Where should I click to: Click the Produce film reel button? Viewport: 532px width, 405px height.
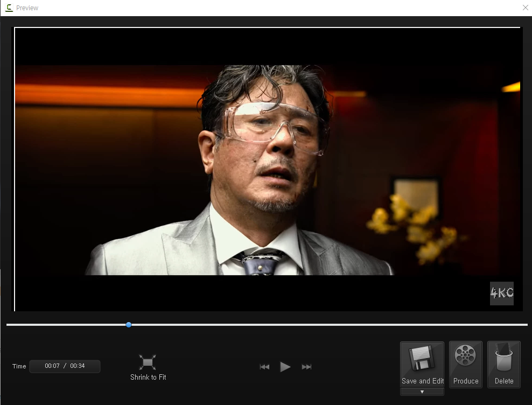(x=465, y=365)
